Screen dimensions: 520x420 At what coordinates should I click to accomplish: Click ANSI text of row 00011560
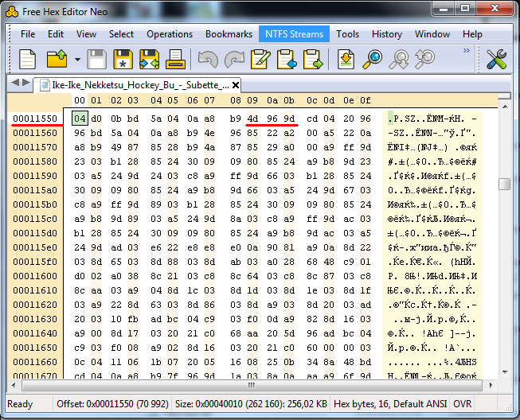(x=432, y=133)
